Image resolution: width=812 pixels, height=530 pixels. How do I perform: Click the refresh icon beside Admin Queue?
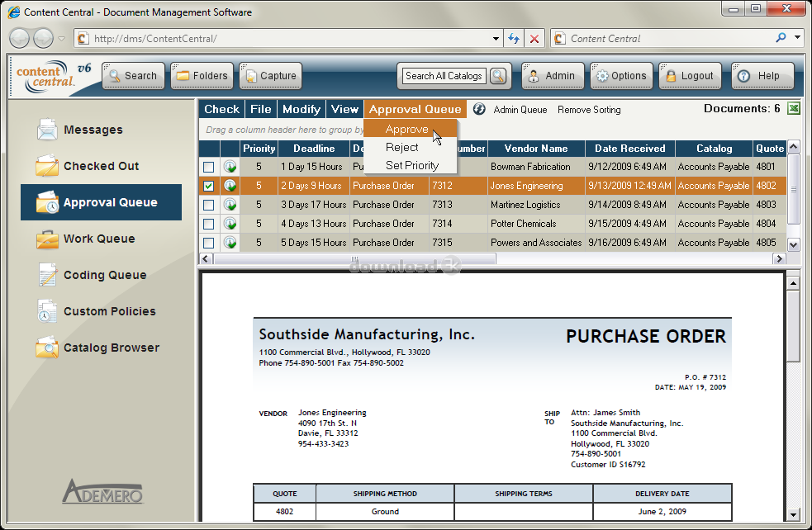pos(479,109)
